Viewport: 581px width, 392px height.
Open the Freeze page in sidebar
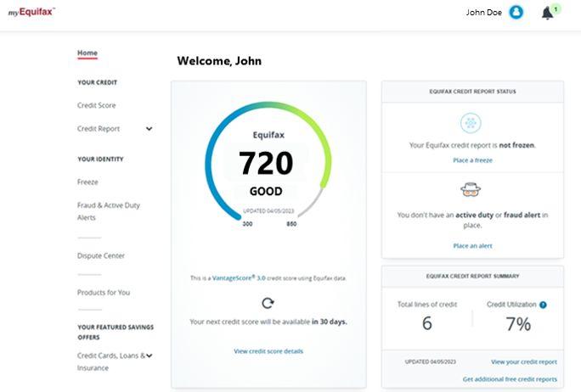87,182
